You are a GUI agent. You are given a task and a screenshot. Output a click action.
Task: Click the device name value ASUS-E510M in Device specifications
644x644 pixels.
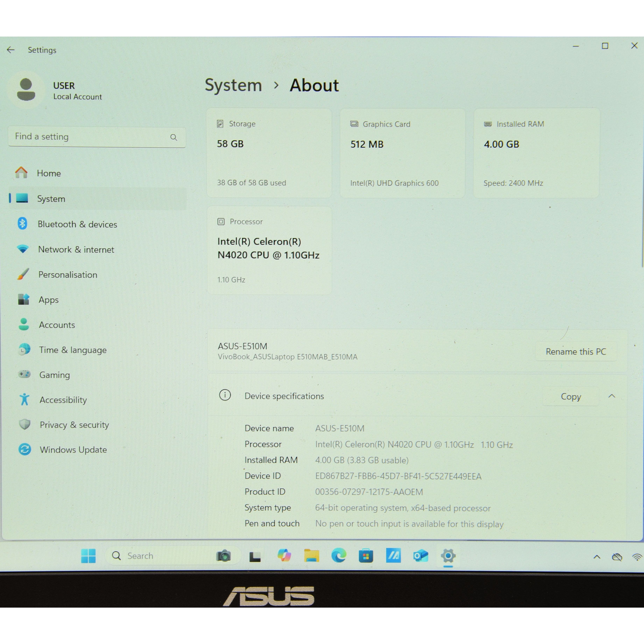[x=340, y=428]
